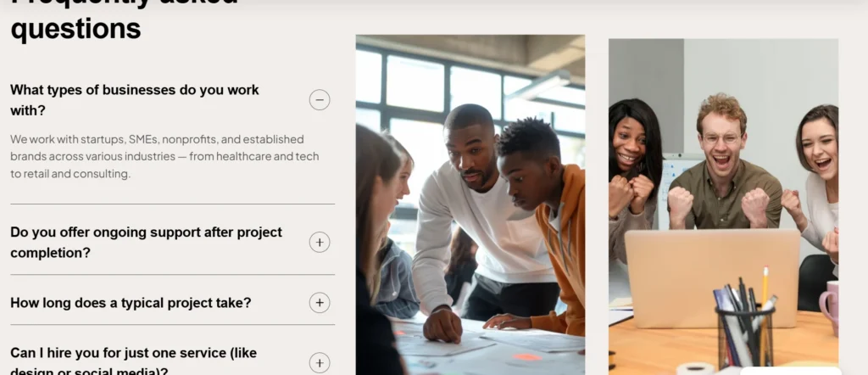868x375 pixels.
Task: Click the man in the orange hoodie
Action: tap(545, 221)
